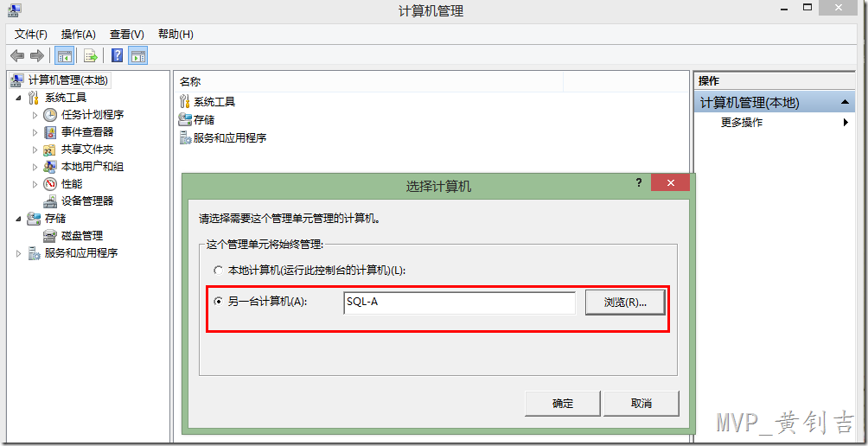Image resolution: width=868 pixels, height=446 pixels.
Task: Click the app icon in the title bar
Action: point(16,10)
